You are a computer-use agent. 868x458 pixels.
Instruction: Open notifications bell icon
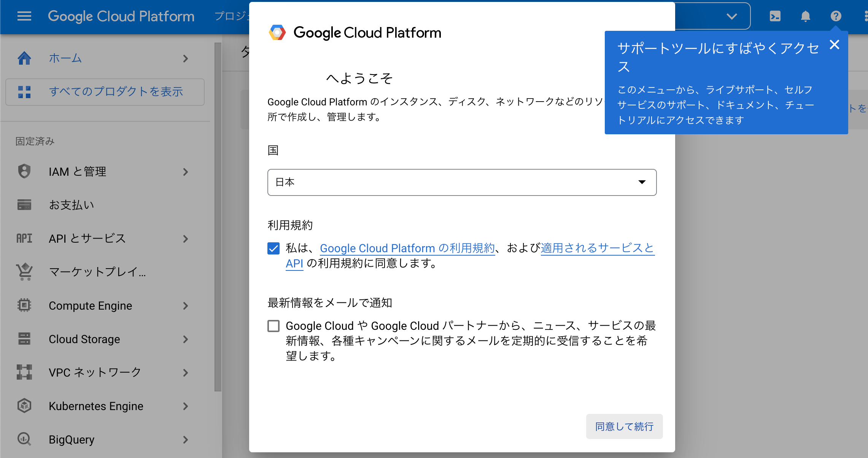pos(805,16)
